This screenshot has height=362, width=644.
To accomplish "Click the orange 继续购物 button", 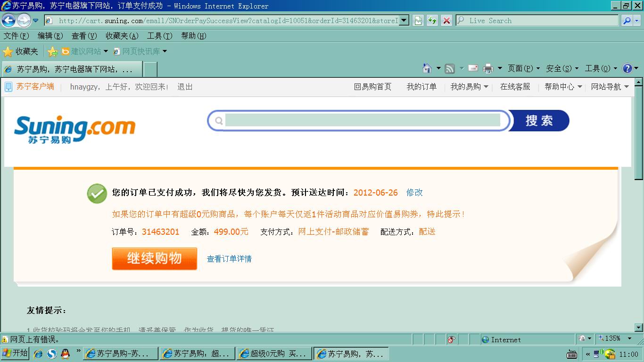I will pyautogui.click(x=154, y=258).
